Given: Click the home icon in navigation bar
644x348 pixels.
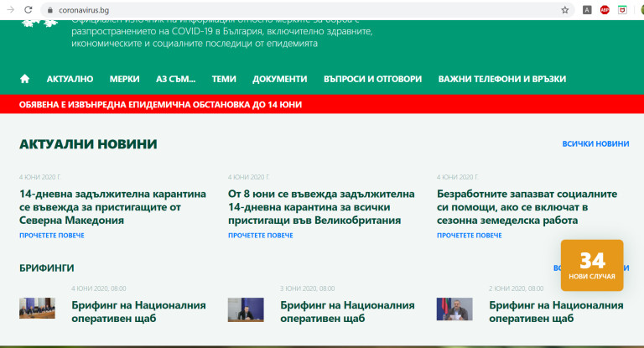Looking at the screenshot, I should (24, 79).
